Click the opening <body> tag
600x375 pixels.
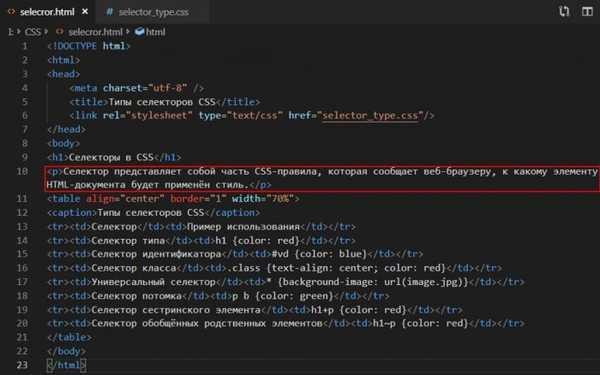point(64,143)
